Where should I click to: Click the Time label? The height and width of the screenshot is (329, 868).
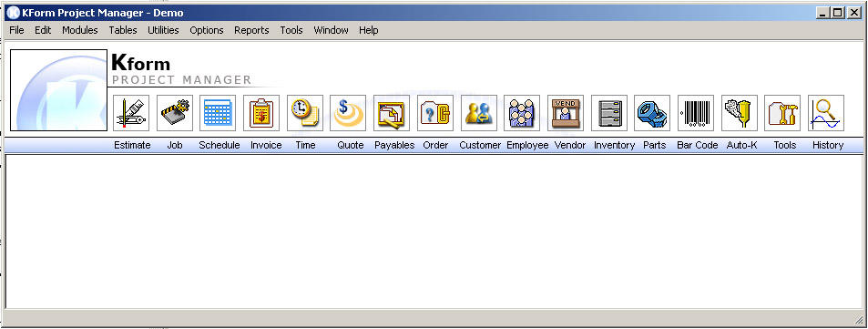305,145
